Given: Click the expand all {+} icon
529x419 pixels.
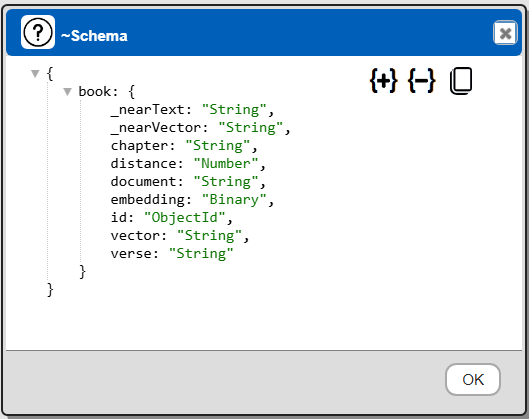Looking at the screenshot, I should click(384, 81).
